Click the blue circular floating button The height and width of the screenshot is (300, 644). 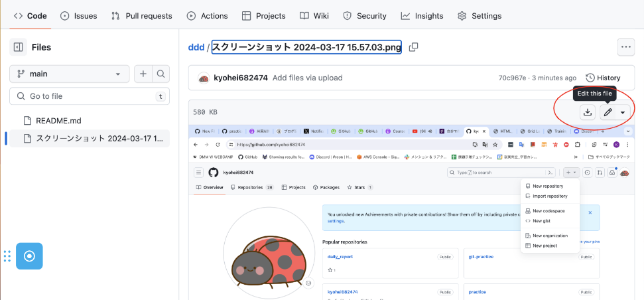coord(29,256)
